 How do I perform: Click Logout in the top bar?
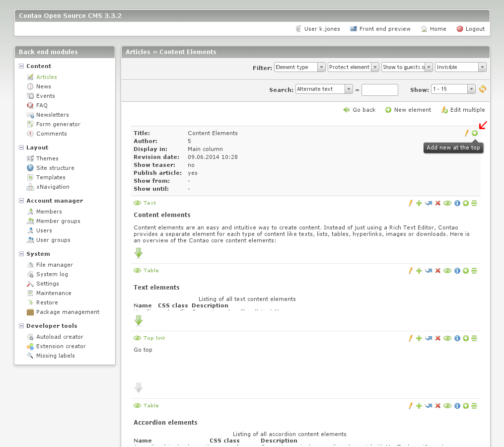475,29
